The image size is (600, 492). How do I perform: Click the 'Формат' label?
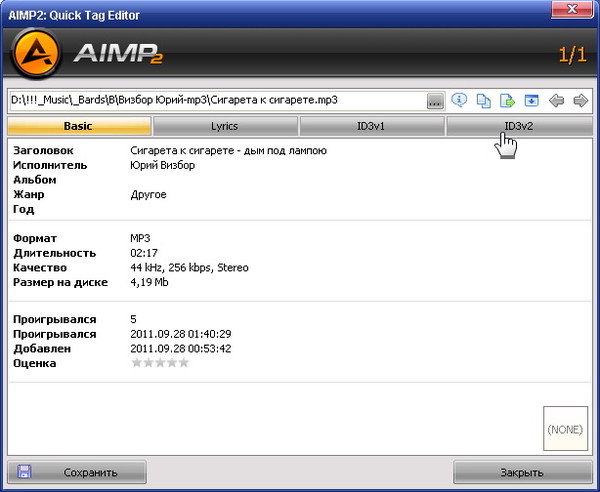coord(35,238)
